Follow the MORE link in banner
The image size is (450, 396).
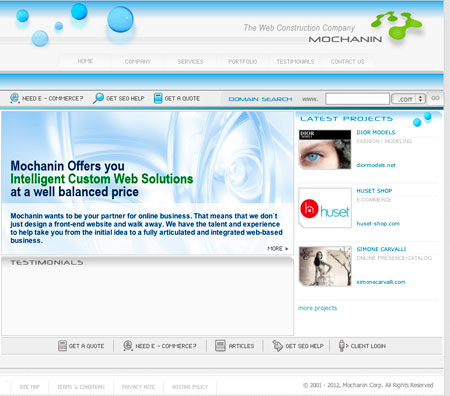pos(278,248)
